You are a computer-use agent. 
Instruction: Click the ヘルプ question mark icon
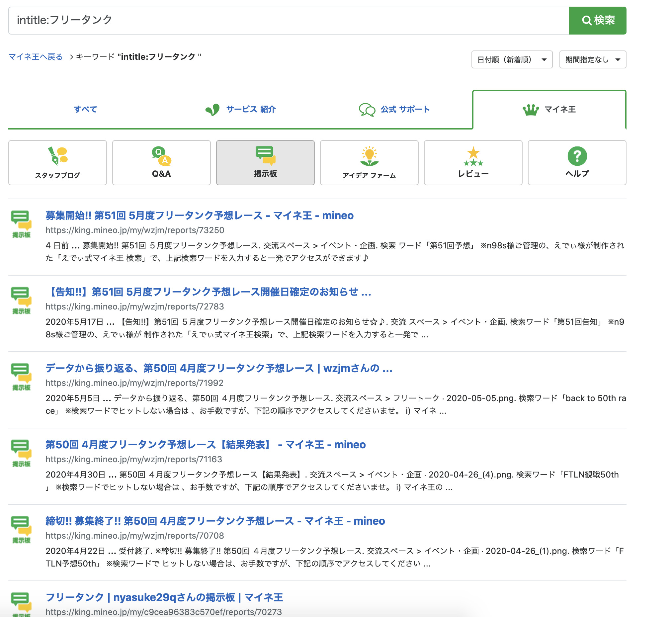coord(576,163)
